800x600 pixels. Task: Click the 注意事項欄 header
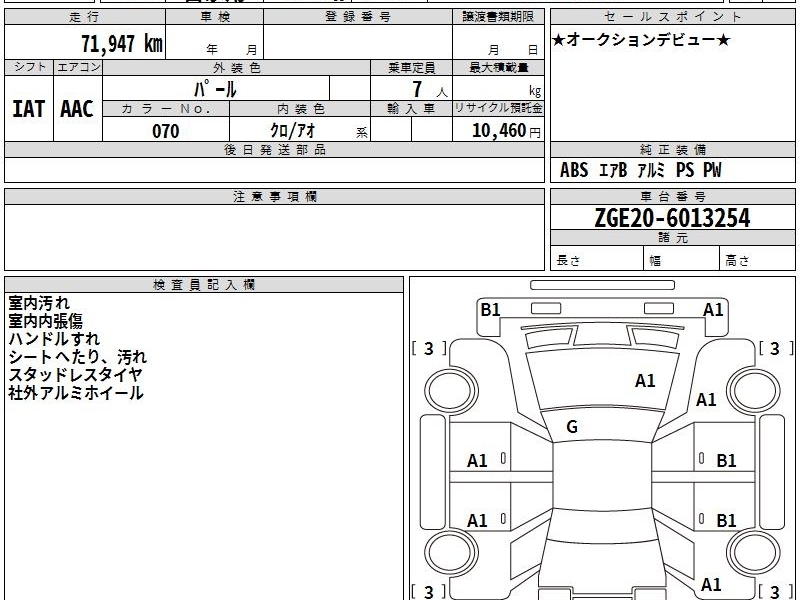[x=274, y=196]
